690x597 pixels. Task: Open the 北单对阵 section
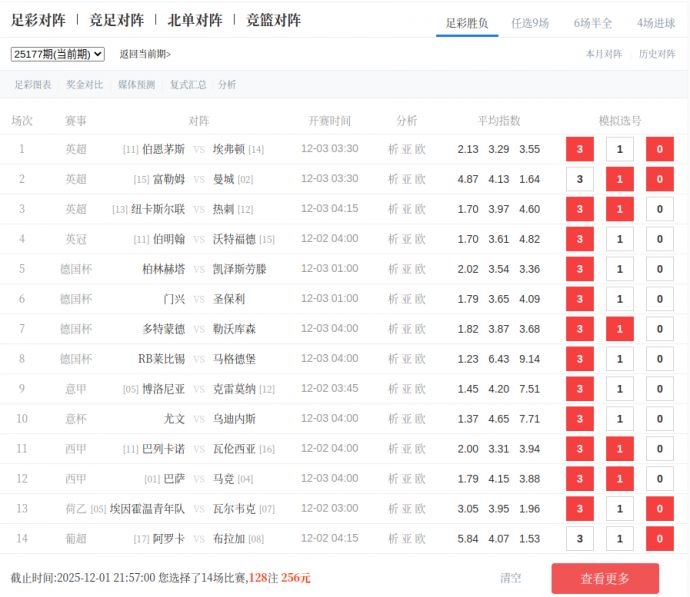pyautogui.click(x=195, y=20)
